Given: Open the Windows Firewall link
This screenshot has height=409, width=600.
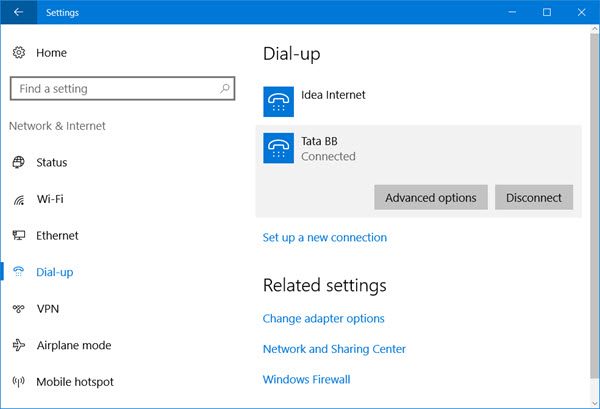Looking at the screenshot, I should pos(306,380).
